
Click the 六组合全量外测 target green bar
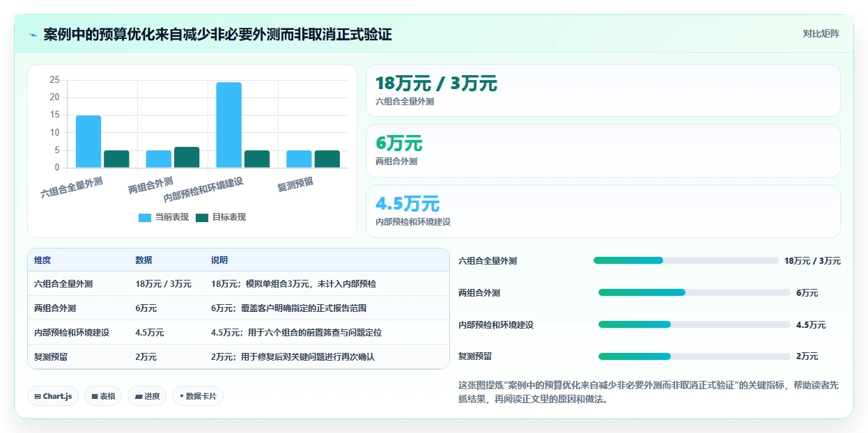pyautogui.click(x=116, y=159)
